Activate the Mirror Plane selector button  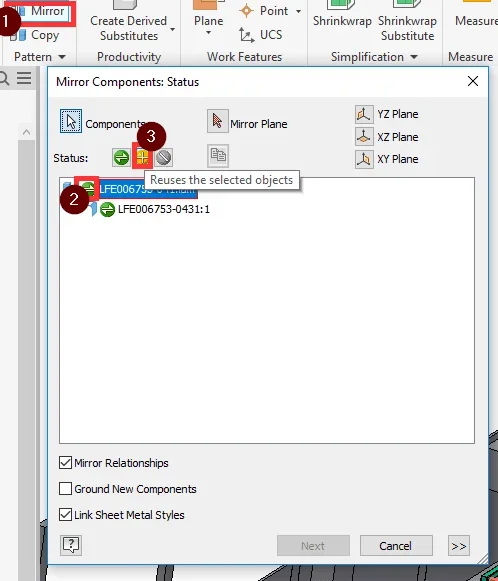218,121
